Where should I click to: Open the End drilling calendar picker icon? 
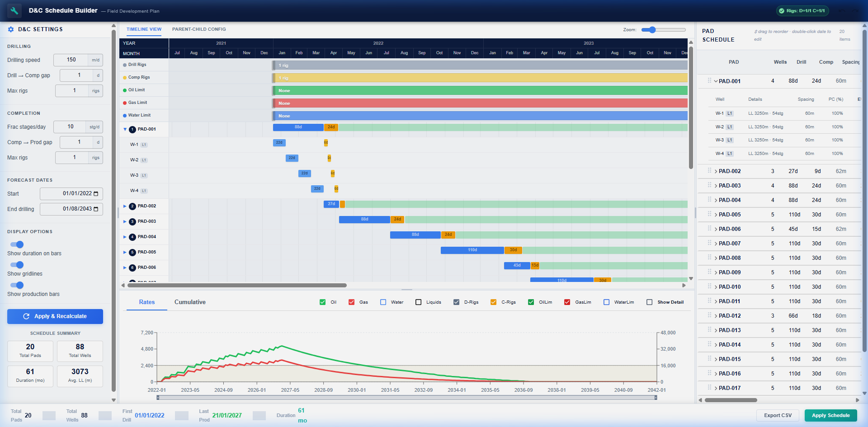click(96, 209)
